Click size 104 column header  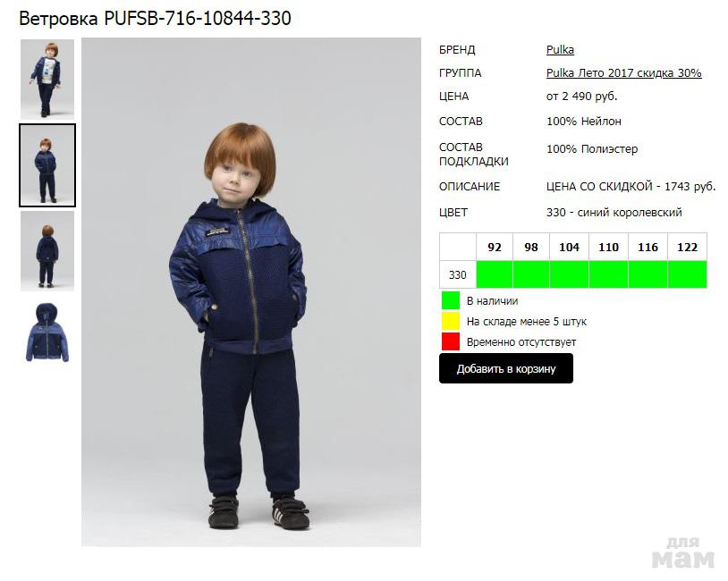click(569, 247)
